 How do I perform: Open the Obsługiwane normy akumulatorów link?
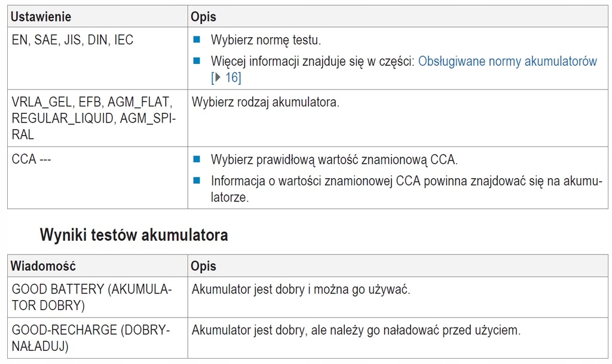click(x=507, y=60)
